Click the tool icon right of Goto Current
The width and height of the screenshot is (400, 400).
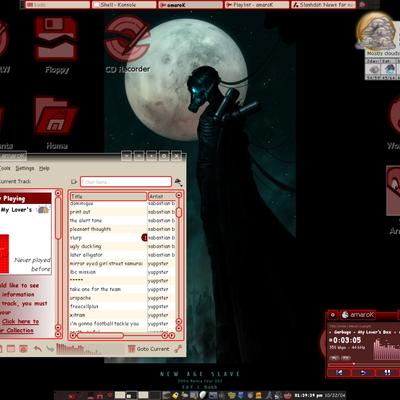click(178, 349)
